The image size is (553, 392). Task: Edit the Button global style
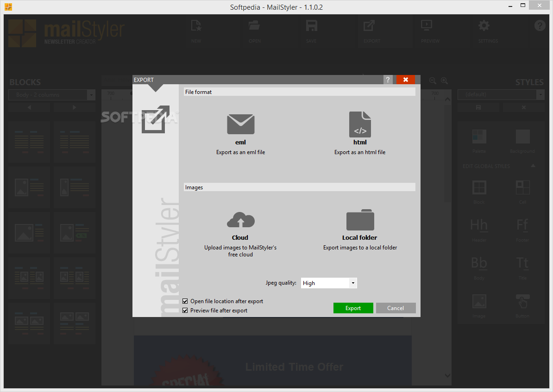(522, 306)
